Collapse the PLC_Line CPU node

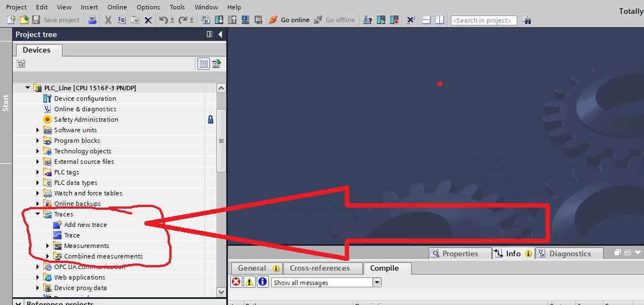pyautogui.click(x=28, y=87)
